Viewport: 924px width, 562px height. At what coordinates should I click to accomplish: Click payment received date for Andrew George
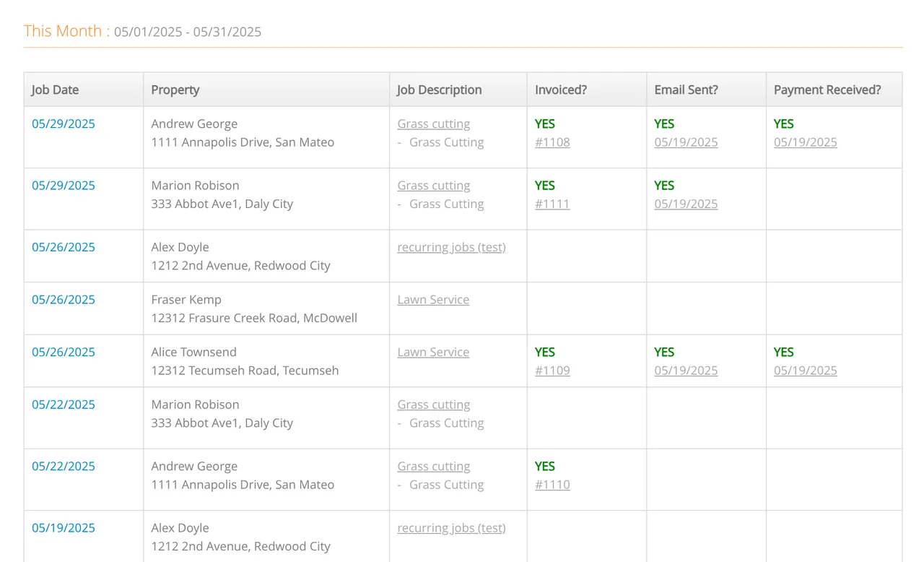click(x=806, y=142)
